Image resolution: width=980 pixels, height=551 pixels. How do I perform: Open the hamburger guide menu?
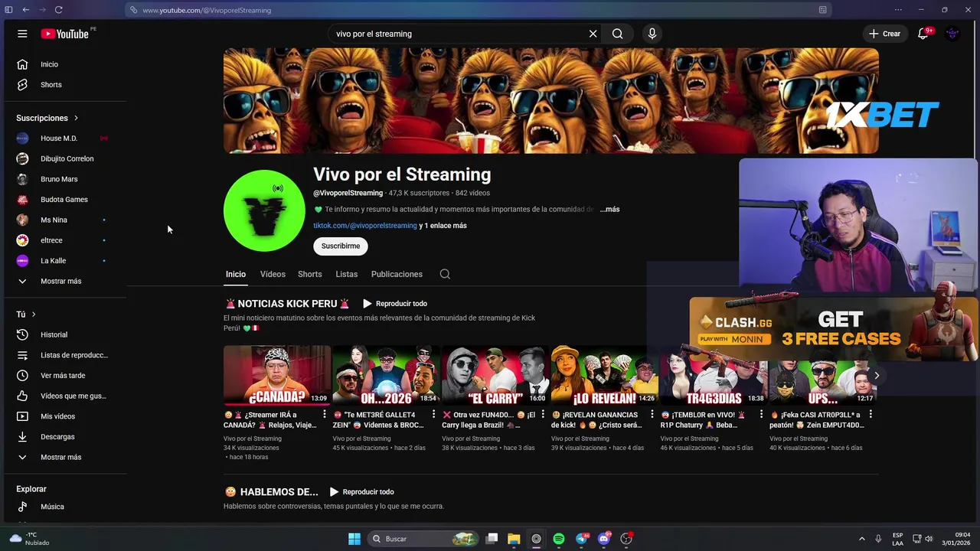click(22, 34)
